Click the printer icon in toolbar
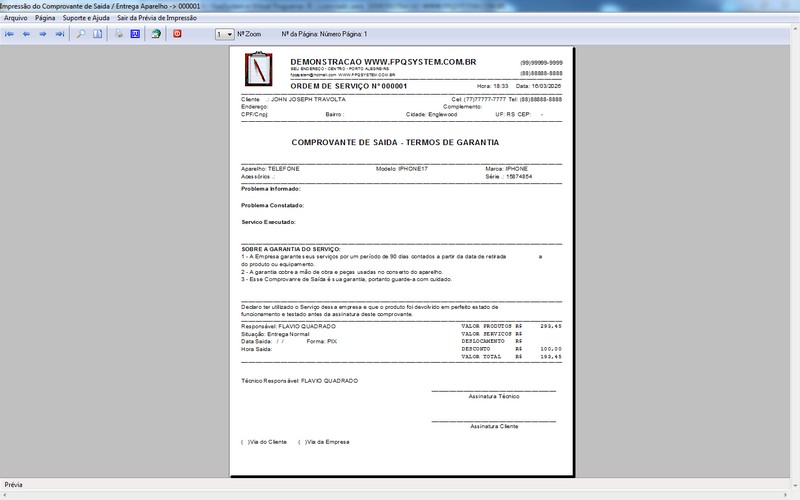This screenshot has width=800, height=500. pyautogui.click(x=118, y=34)
